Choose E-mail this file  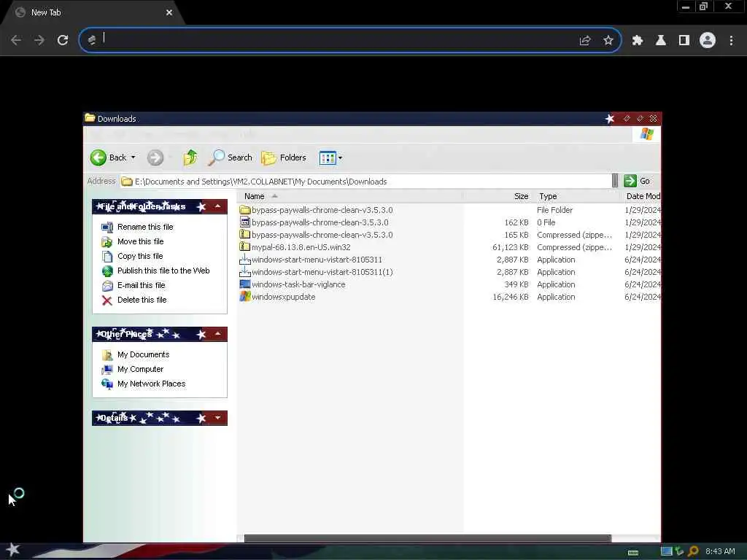pos(141,285)
